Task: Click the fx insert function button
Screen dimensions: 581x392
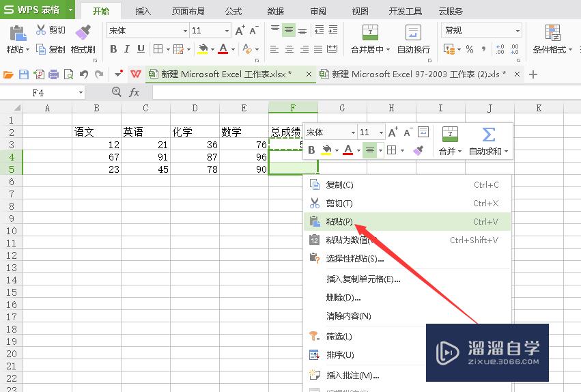Action: coord(134,92)
